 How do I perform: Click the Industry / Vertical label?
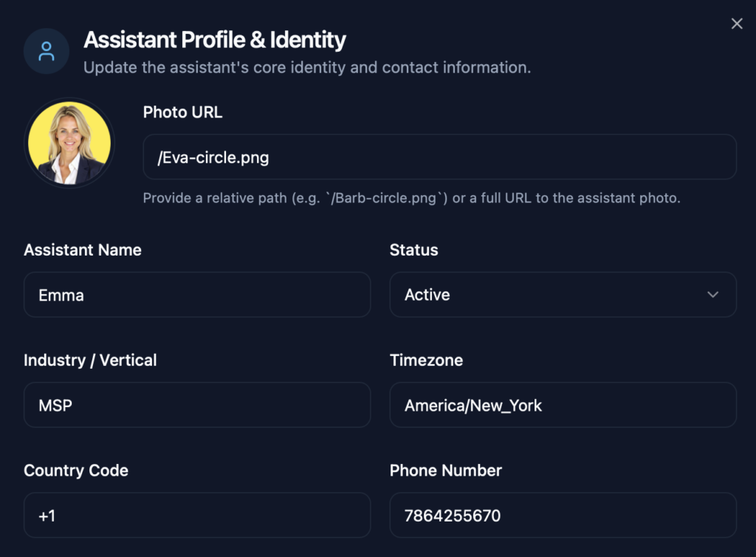pyautogui.click(x=90, y=360)
